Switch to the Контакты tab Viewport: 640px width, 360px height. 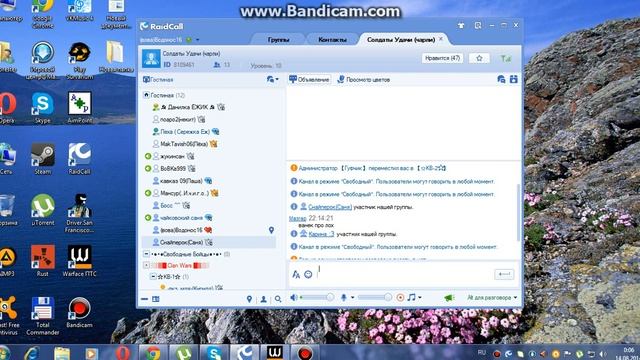332,40
